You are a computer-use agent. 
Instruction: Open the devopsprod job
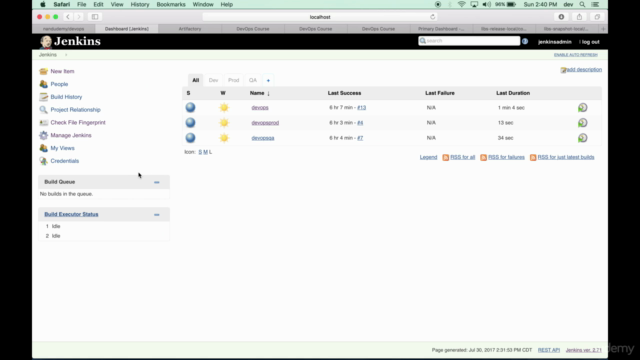(x=265, y=123)
